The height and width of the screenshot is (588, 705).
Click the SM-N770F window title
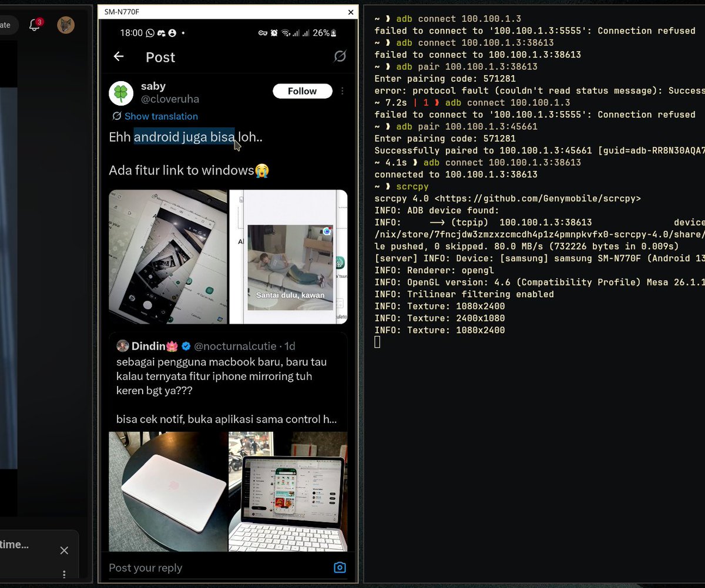coord(122,12)
